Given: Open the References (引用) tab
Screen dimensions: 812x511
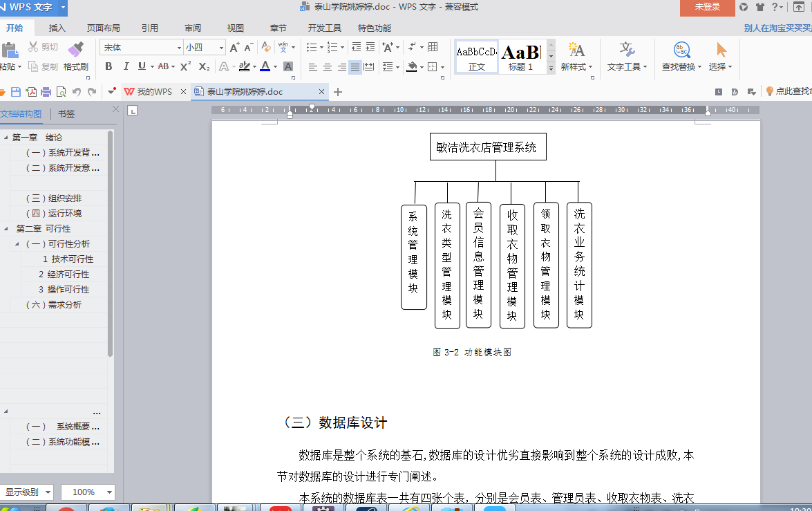Looking at the screenshot, I should 150,28.
